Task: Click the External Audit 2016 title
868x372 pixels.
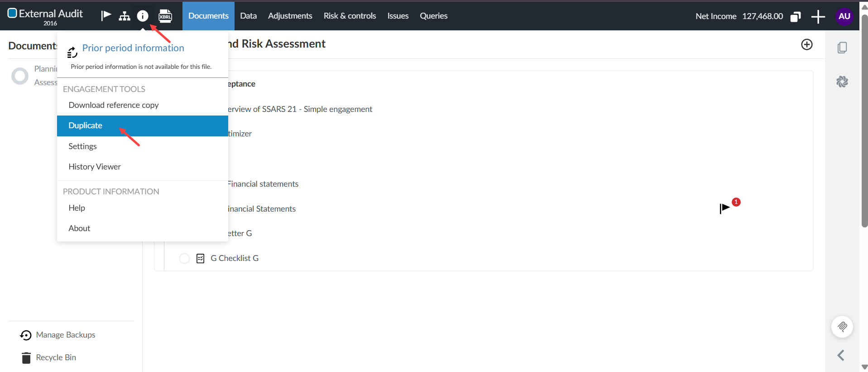Action: [x=51, y=17]
